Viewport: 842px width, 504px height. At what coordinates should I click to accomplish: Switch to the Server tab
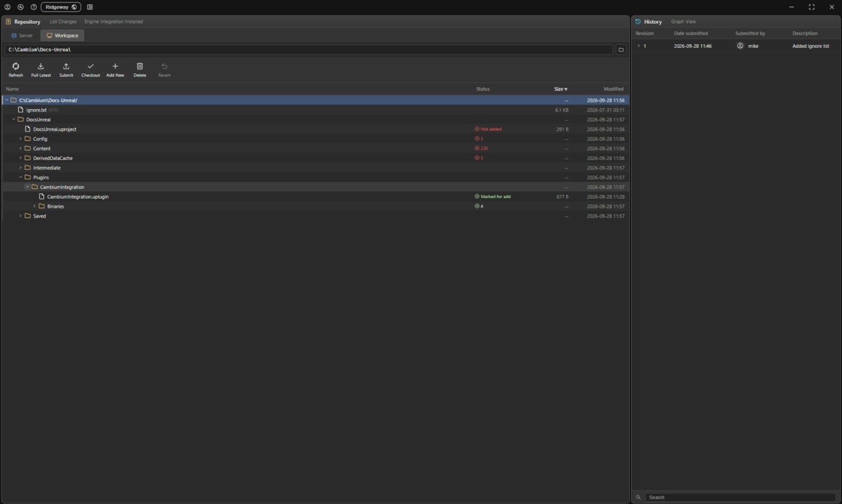22,36
